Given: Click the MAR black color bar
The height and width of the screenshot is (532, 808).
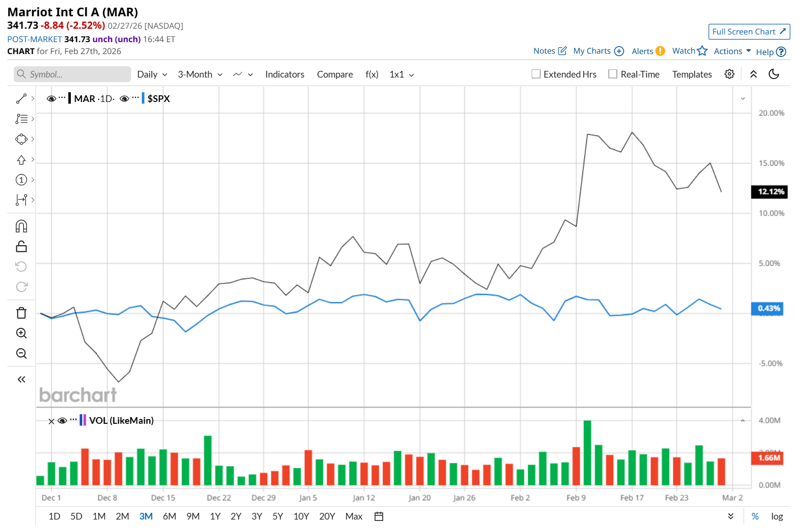Looking at the screenshot, I should 69,98.
